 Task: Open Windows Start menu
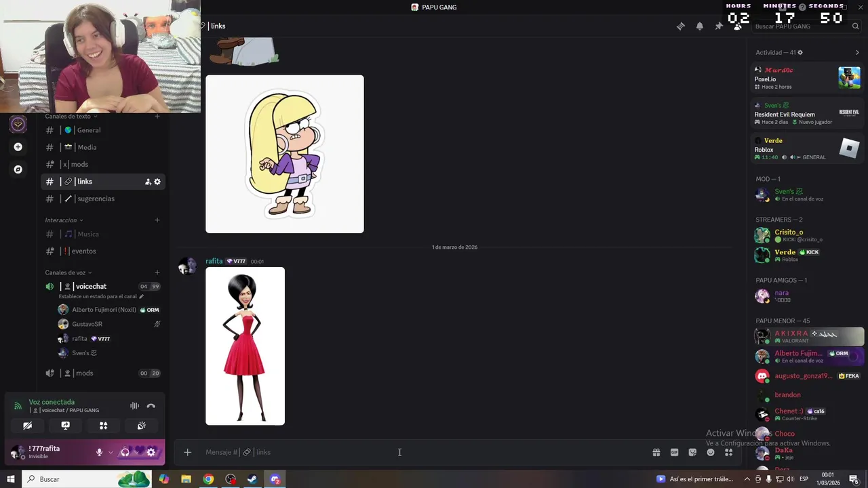coord(10,479)
